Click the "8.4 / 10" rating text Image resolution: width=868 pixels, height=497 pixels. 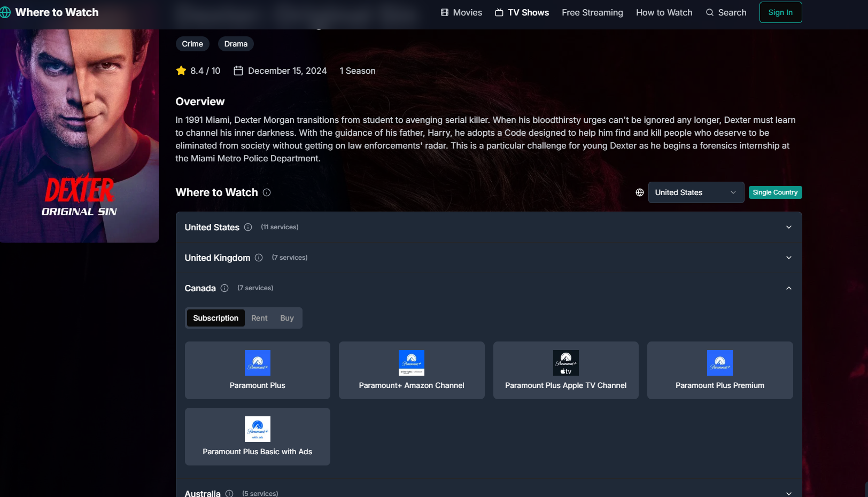click(x=205, y=71)
